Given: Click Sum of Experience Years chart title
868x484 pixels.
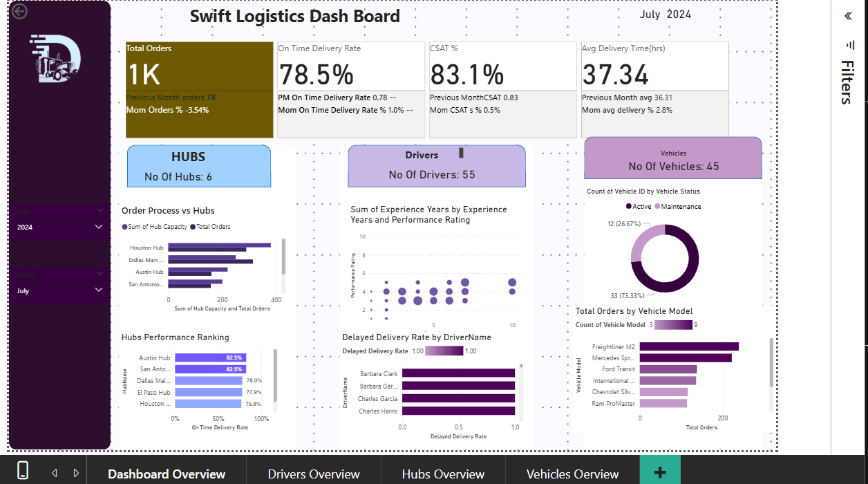Looking at the screenshot, I should tap(428, 214).
